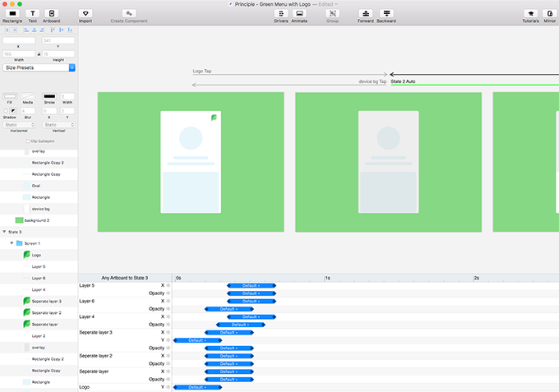Launch the Mirror option
Viewport: 559px width, 392px height.
coord(550,14)
